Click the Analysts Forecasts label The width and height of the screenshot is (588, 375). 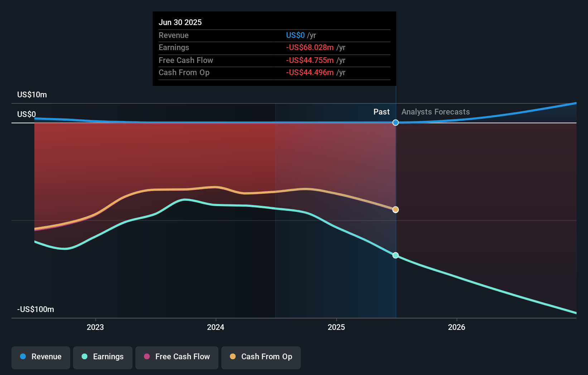coord(435,112)
